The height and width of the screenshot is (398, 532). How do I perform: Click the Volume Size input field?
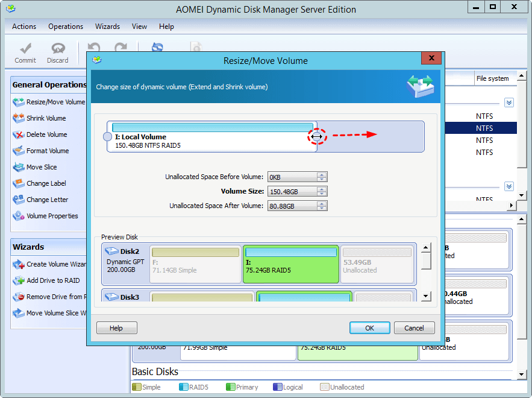click(292, 192)
